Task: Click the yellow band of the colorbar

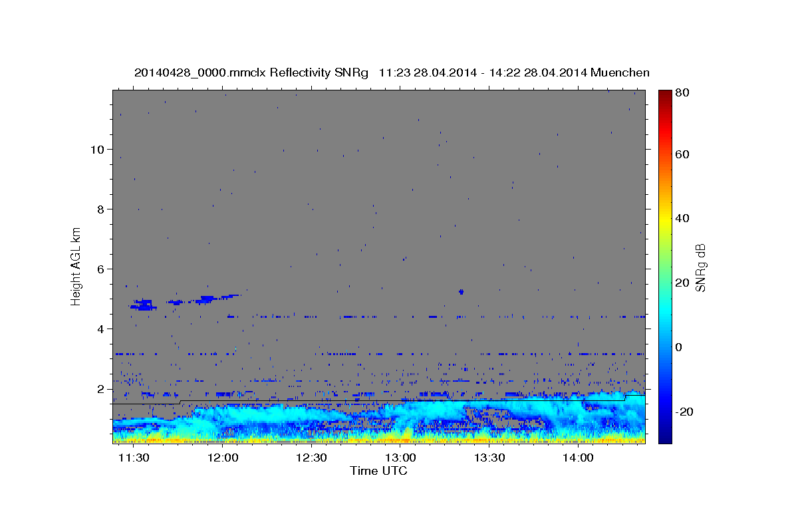Action: 664,219
